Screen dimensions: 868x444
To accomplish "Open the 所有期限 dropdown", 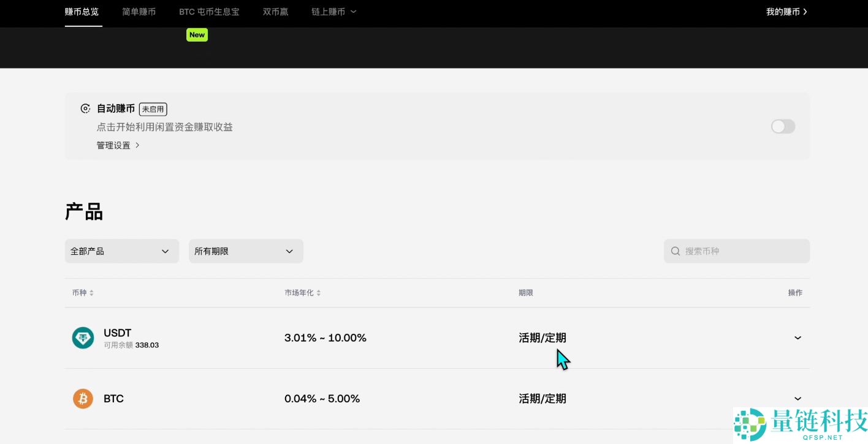I will (x=245, y=251).
